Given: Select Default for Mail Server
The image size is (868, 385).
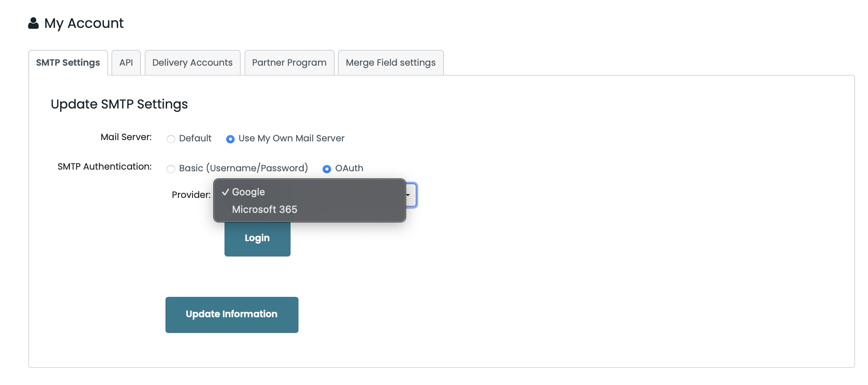Looking at the screenshot, I should point(171,139).
